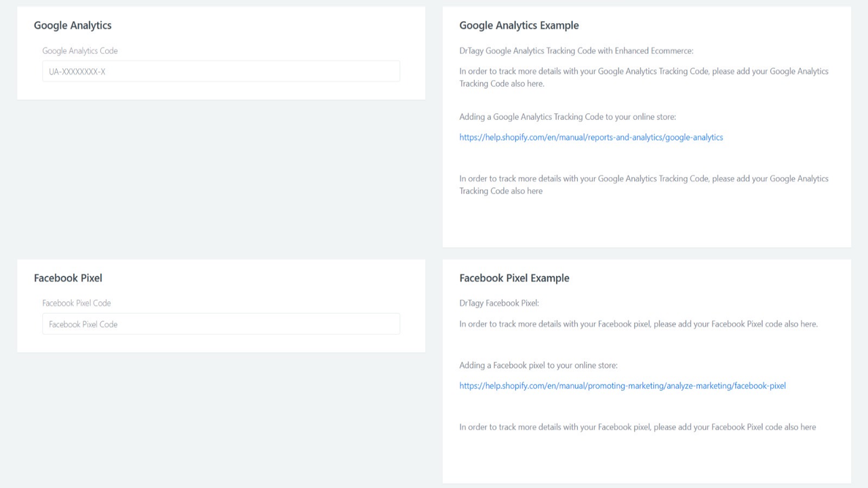Image resolution: width=868 pixels, height=488 pixels.
Task: Click the Facebook pixel tracking instructions paragraph
Action: (x=638, y=323)
